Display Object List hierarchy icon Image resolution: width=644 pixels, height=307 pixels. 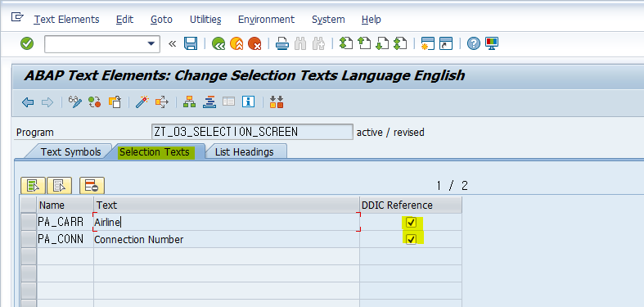pyautogui.click(x=189, y=102)
